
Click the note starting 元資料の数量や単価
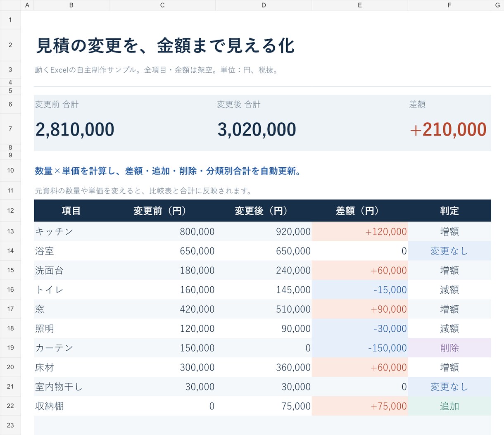[143, 191]
